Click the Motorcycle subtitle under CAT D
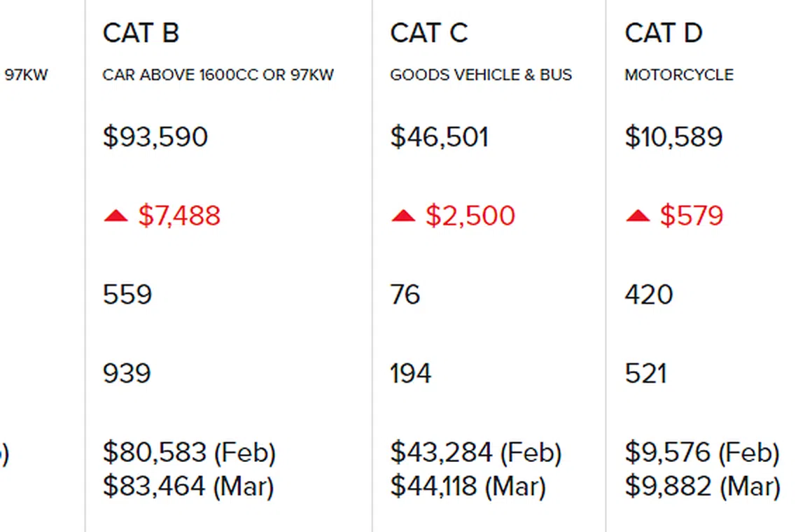Image resolution: width=798 pixels, height=532 pixels. tap(679, 75)
